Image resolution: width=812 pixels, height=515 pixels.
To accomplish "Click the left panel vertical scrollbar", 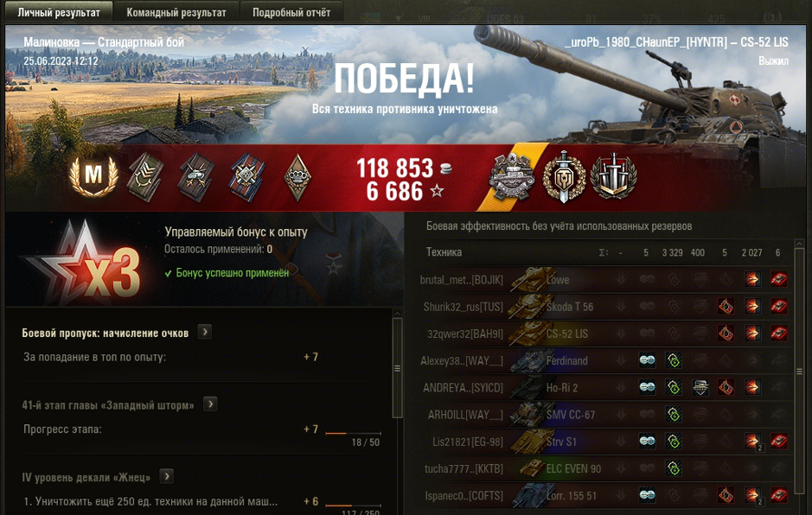I will [x=398, y=368].
